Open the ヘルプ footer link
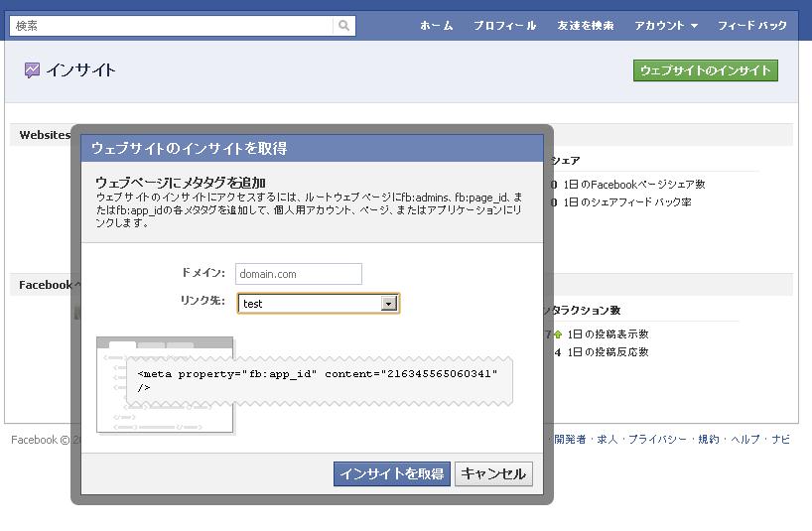This screenshot has height=531, width=812. click(x=745, y=440)
